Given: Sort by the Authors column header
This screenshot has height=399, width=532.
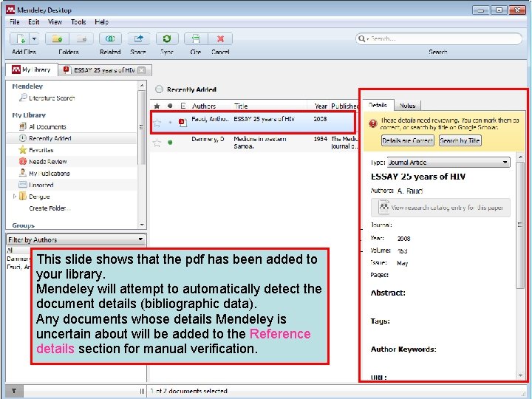Looking at the screenshot, I should pyautogui.click(x=204, y=106).
